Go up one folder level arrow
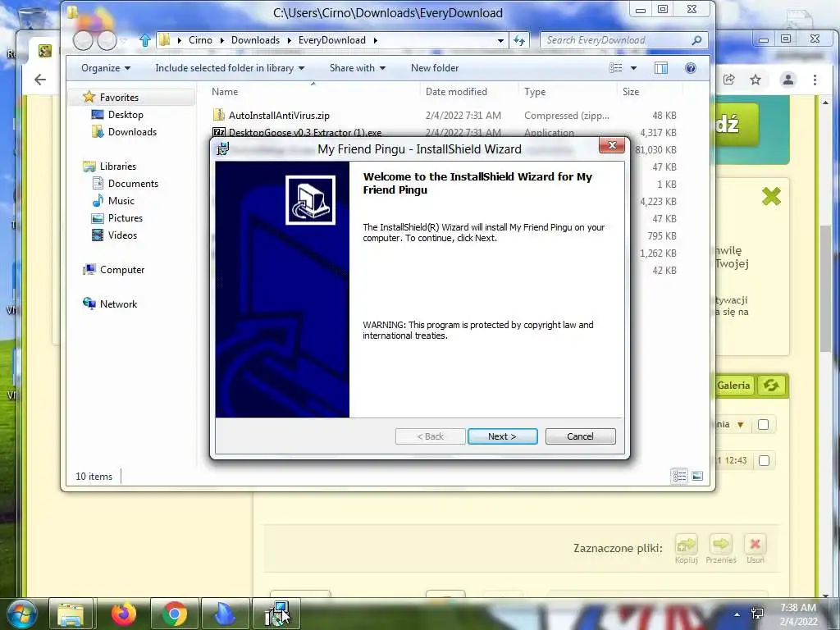Image resolution: width=840 pixels, height=630 pixels. [144, 40]
